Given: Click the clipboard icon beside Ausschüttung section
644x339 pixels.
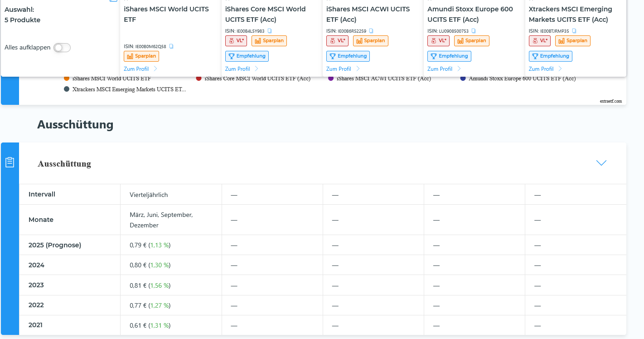Looking at the screenshot, I should pyautogui.click(x=10, y=162).
